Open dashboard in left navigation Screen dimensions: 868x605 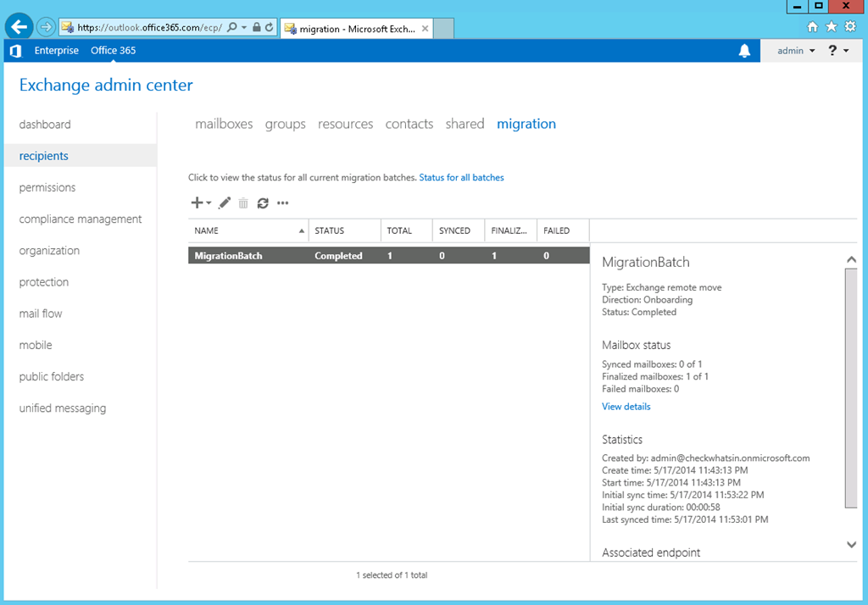[45, 125]
